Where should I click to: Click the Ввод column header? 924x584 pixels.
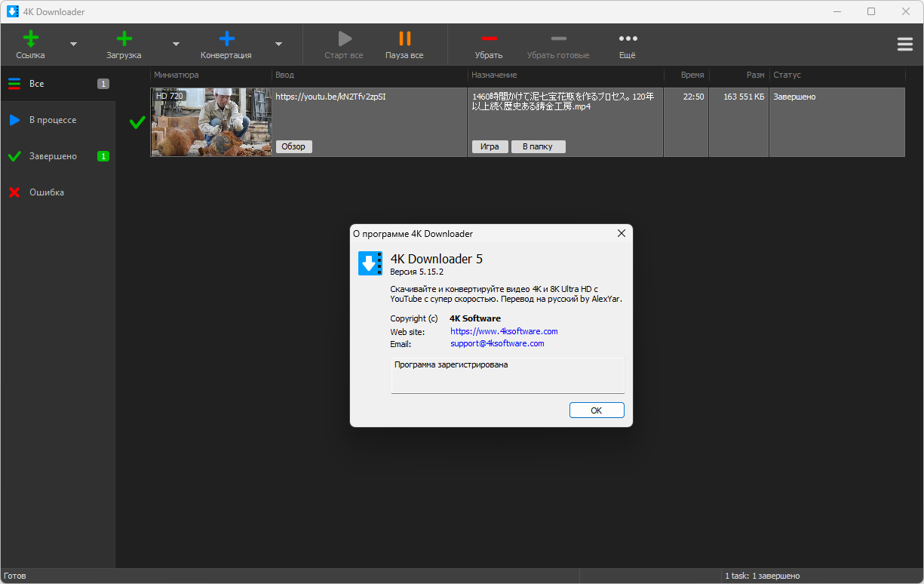[370, 75]
